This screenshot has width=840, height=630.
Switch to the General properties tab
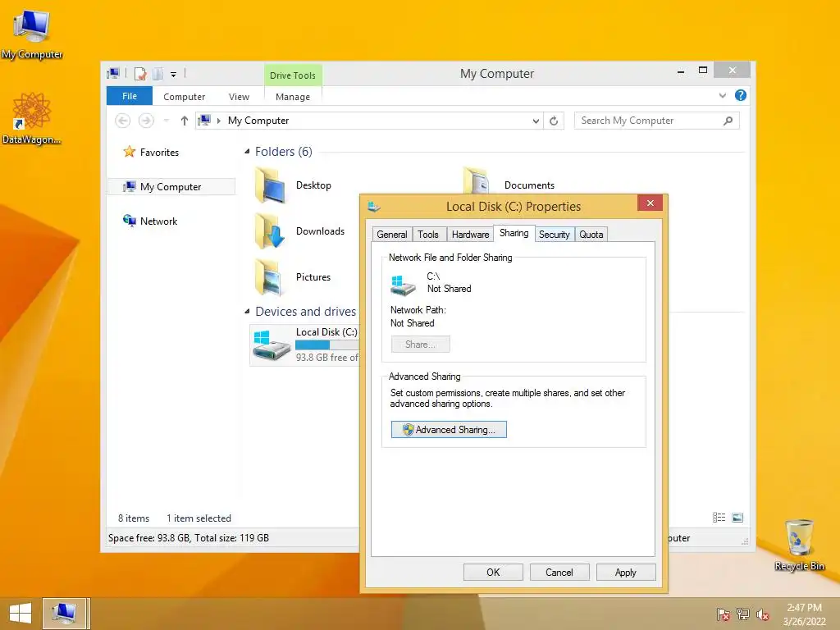(x=391, y=234)
